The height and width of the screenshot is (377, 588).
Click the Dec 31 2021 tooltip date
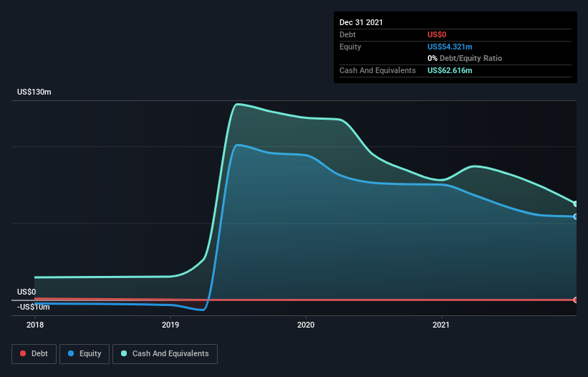[361, 22]
